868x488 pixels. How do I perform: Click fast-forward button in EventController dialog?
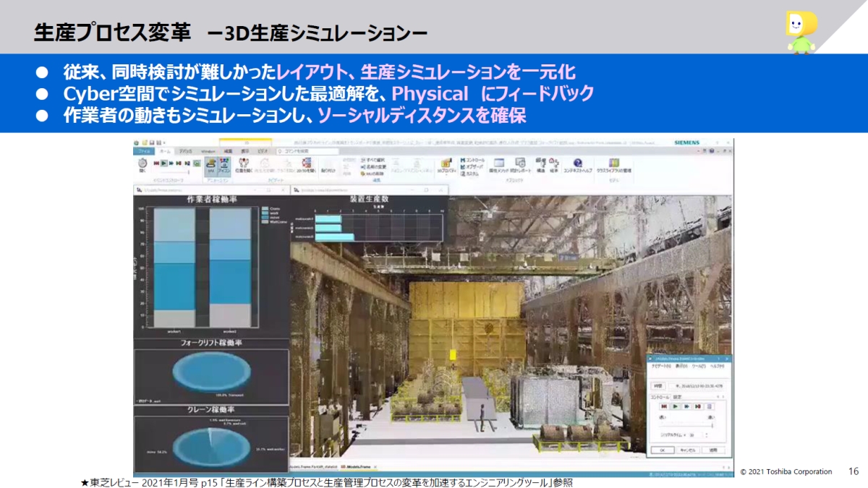(686, 406)
